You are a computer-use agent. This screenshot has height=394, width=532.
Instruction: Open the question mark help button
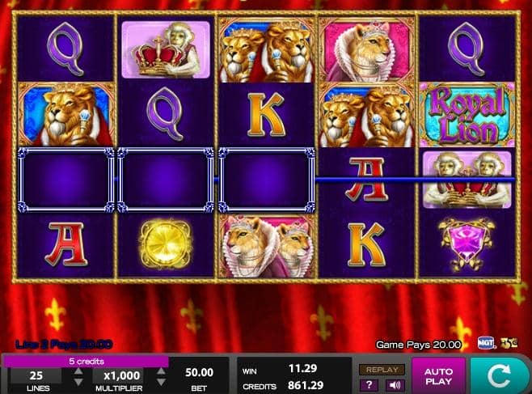[x=369, y=385]
